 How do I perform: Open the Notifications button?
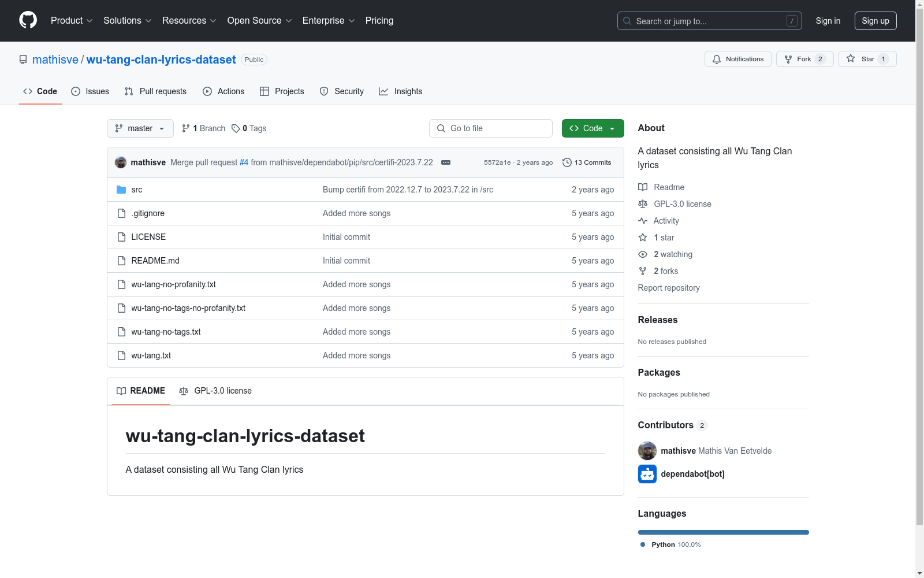[x=737, y=59]
